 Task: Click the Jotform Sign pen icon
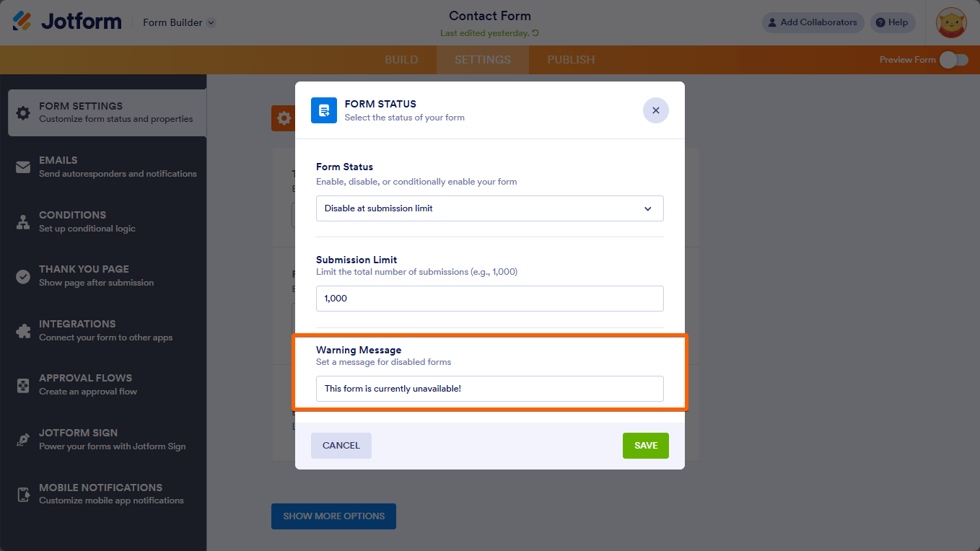(x=23, y=440)
